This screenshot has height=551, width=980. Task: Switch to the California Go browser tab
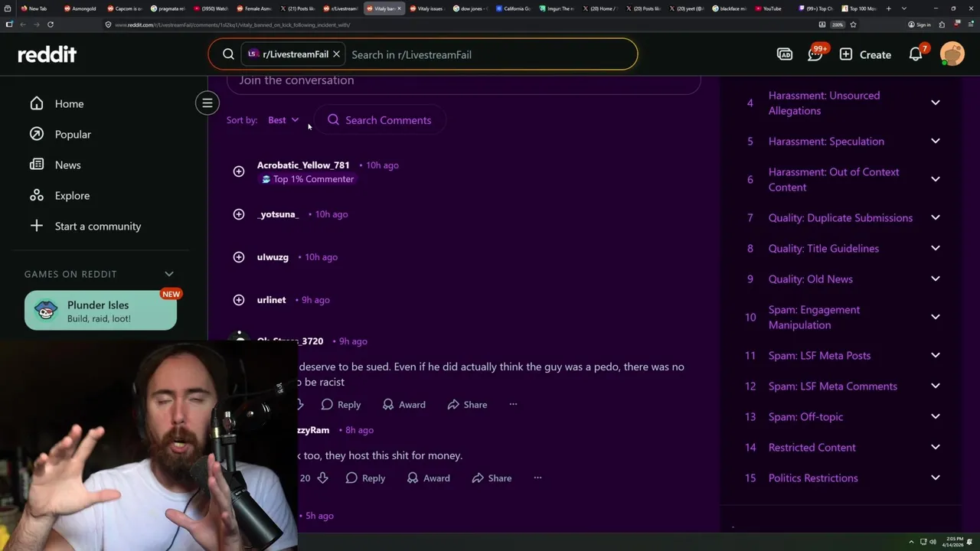point(512,8)
